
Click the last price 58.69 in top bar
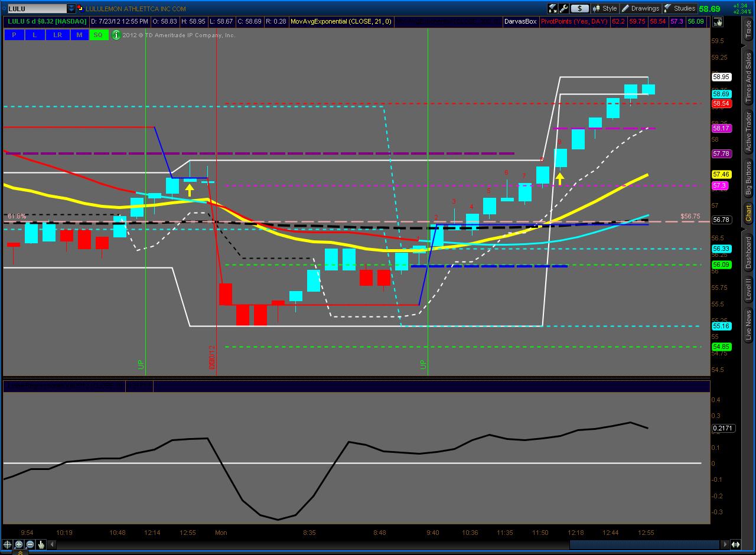[710, 9]
